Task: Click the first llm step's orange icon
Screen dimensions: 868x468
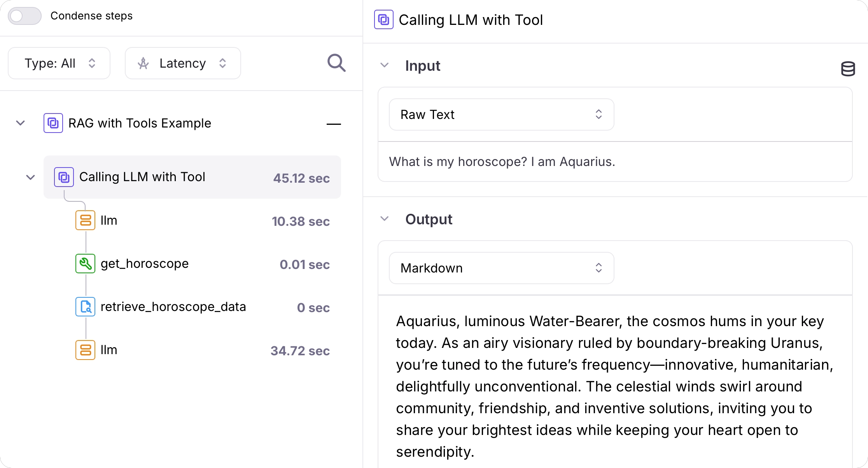Action: (x=85, y=220)
